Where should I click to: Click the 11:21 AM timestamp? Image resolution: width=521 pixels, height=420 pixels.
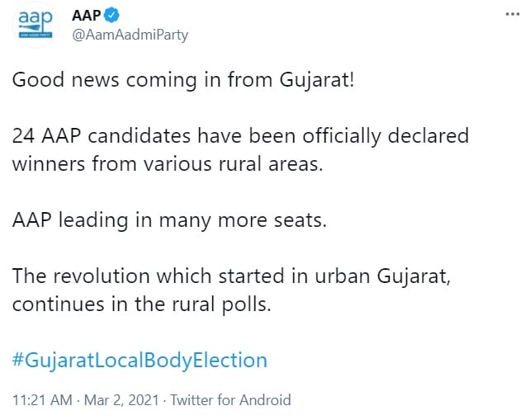(x=42, y=399)
